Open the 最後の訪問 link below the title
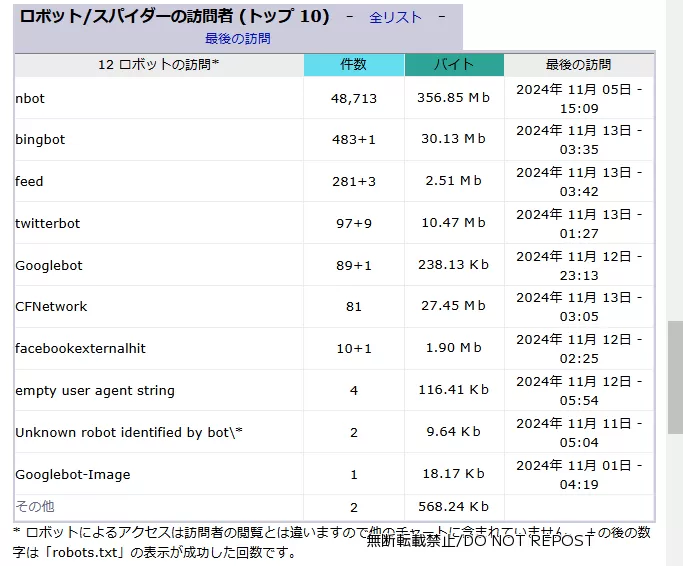The image size is (683, 566). pos(237,38)
